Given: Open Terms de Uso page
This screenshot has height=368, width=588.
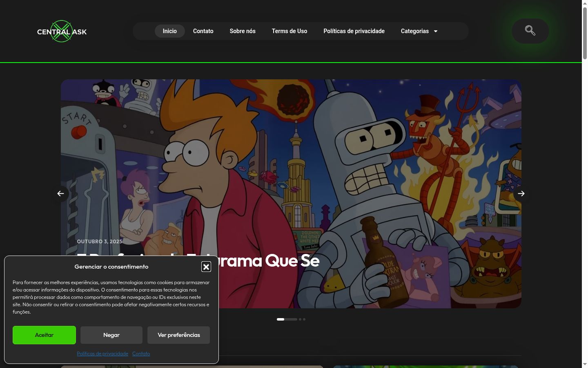Looking at the screenshot, I should pyautogui.click(x=290, y=31).
